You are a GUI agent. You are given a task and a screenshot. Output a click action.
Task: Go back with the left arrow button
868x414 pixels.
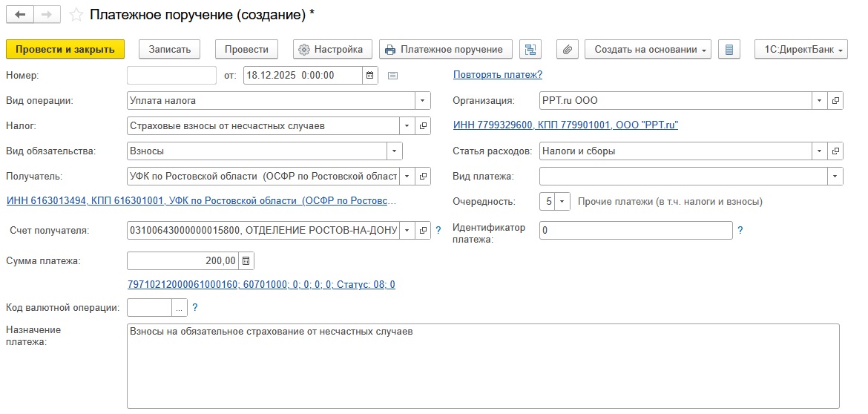(x=19, y=15)
